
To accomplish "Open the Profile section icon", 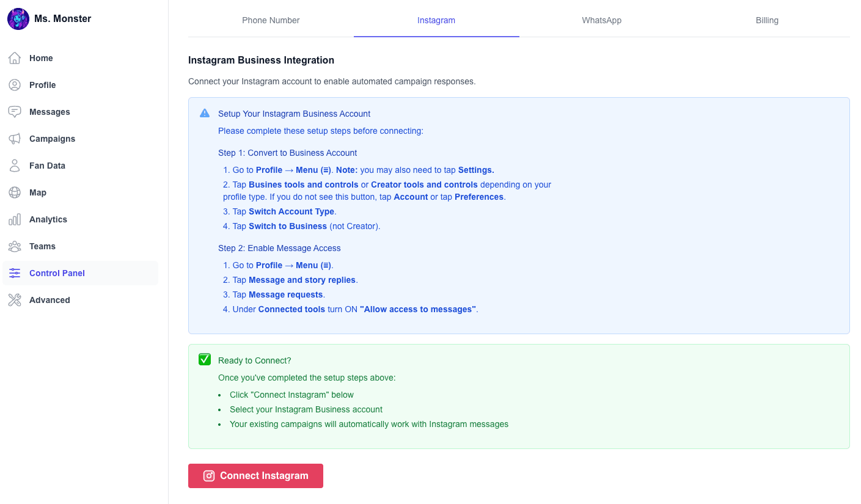I will (x=15, y=84).
